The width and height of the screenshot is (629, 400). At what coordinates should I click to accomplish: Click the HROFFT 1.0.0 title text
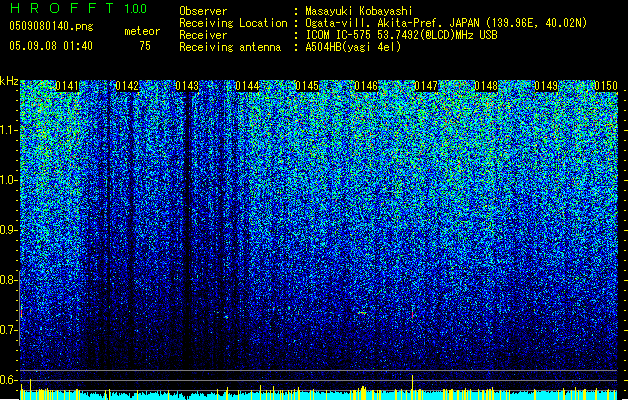point(78,8)
